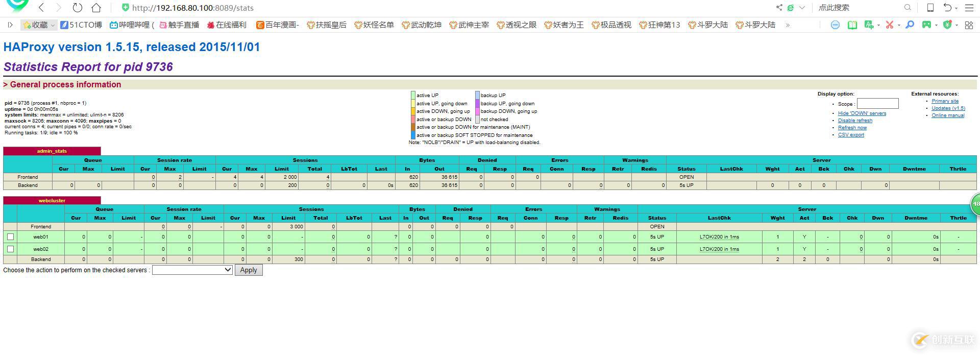Click the Refresh now link
The width and height of the screenshot is (980, 355).
852,128
